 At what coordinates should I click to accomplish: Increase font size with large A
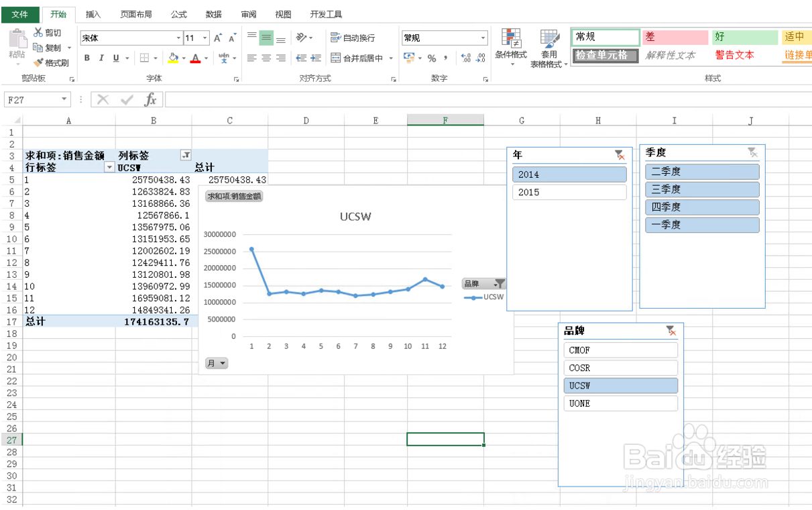tap(218, 38)
